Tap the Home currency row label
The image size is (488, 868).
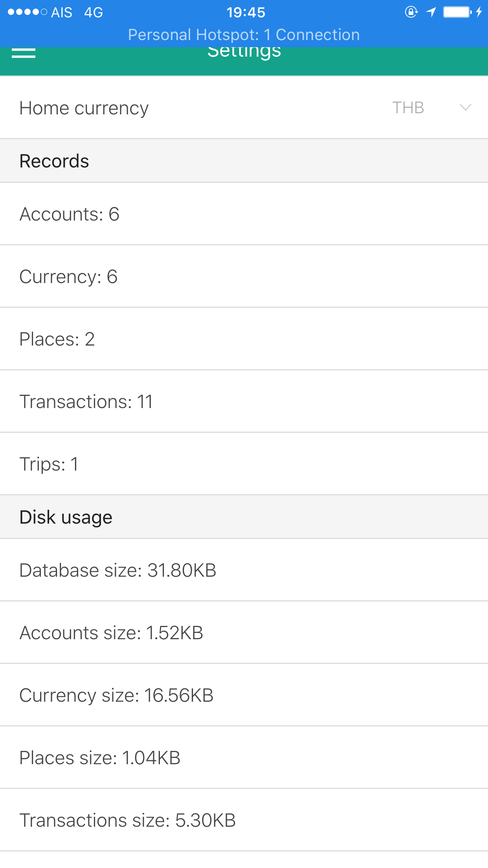point(84,108)
